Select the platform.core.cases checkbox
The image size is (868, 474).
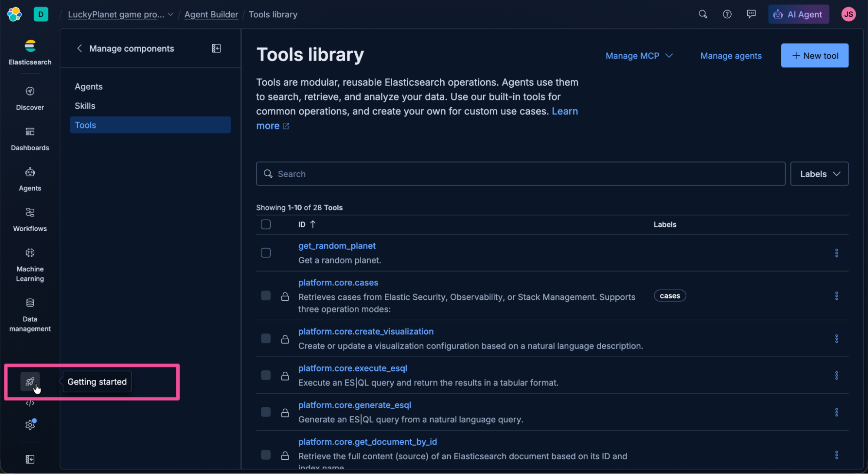266,296
